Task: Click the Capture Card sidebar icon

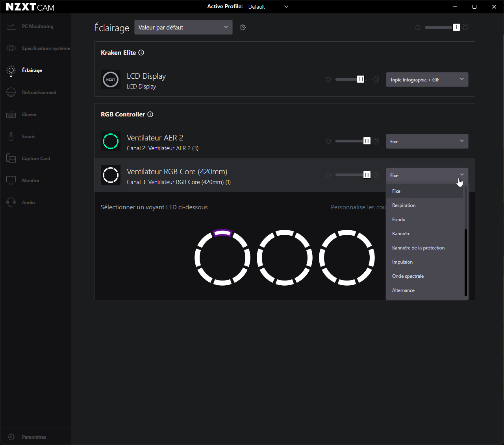Action: click(11, 159)
